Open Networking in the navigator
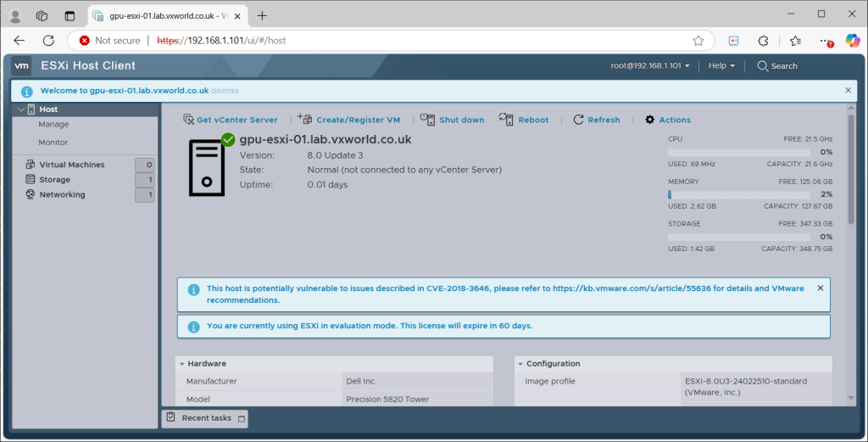The width and height of the screenshot is (868, 442). pyautogui.click(x=62, y=194)
